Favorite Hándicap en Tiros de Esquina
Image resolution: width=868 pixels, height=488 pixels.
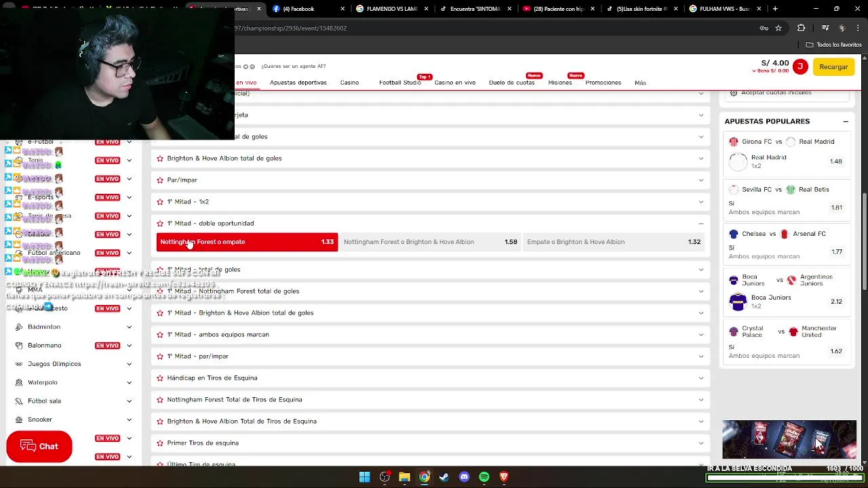[160, 378]
